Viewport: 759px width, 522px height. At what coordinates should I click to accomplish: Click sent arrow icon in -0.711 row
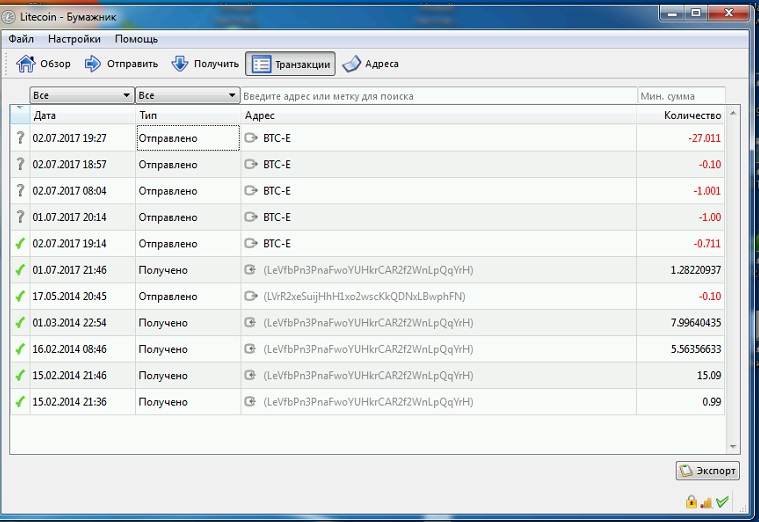(251, 244)
